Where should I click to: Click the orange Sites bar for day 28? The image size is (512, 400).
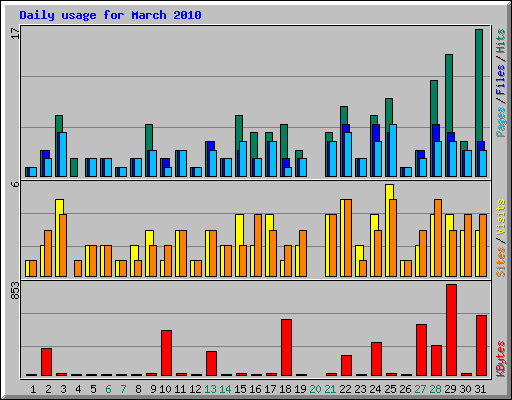coord(438,238)
